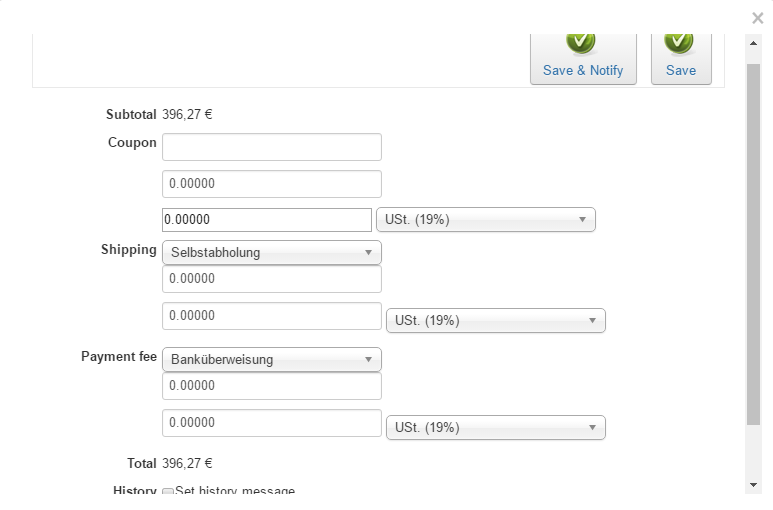Close the dialog with the X icon
Viewport: 773px width, 510px height.
(x=758, y=18)
